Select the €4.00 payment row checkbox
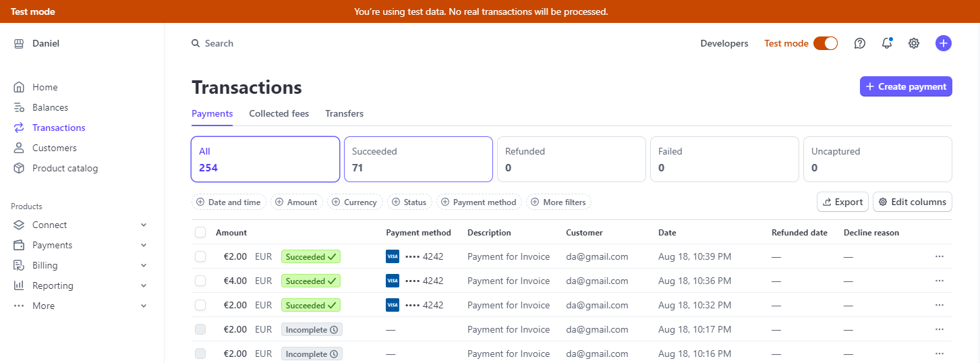 pyautogui.click(x=200, y=281)
